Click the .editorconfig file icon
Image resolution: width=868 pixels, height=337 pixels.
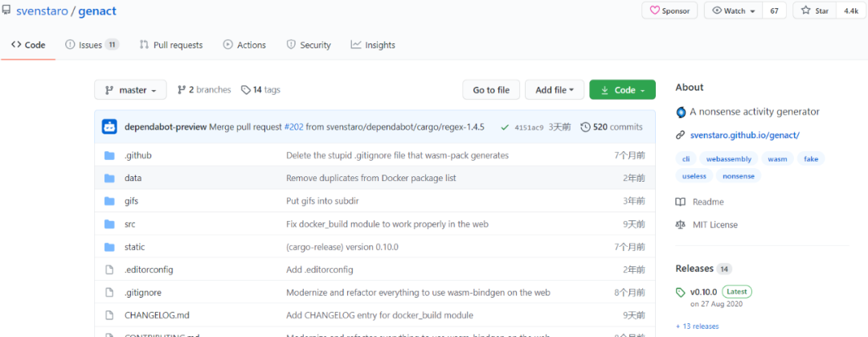(x=109, y=269)
